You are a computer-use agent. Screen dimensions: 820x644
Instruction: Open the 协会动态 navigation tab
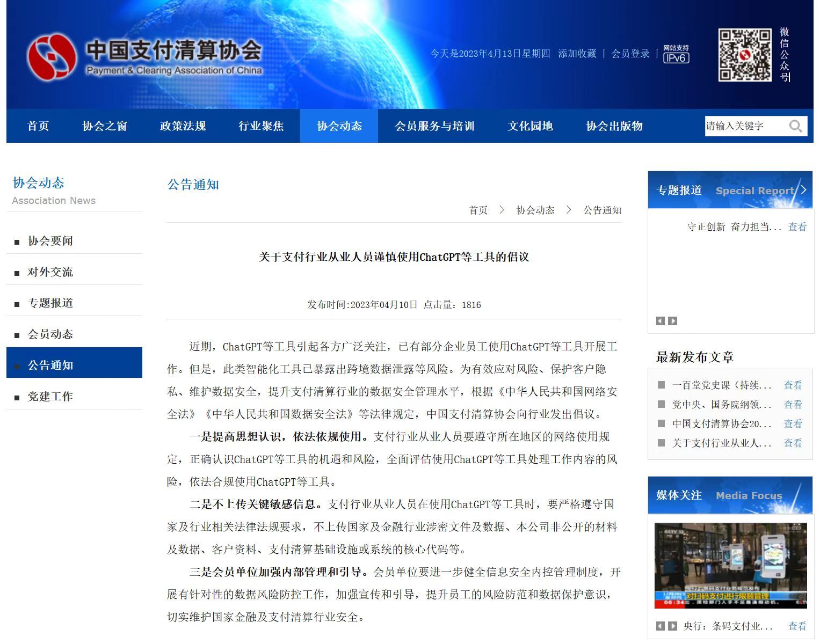click(x=339, y=126)
